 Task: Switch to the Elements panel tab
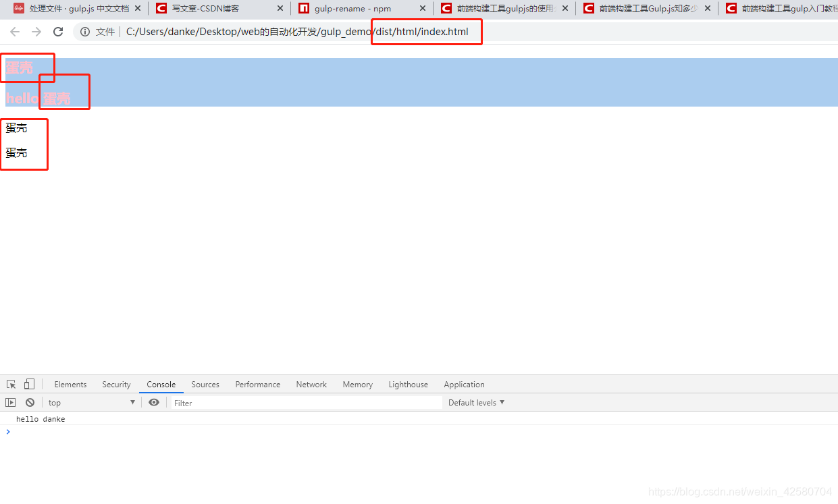(70, 385)
